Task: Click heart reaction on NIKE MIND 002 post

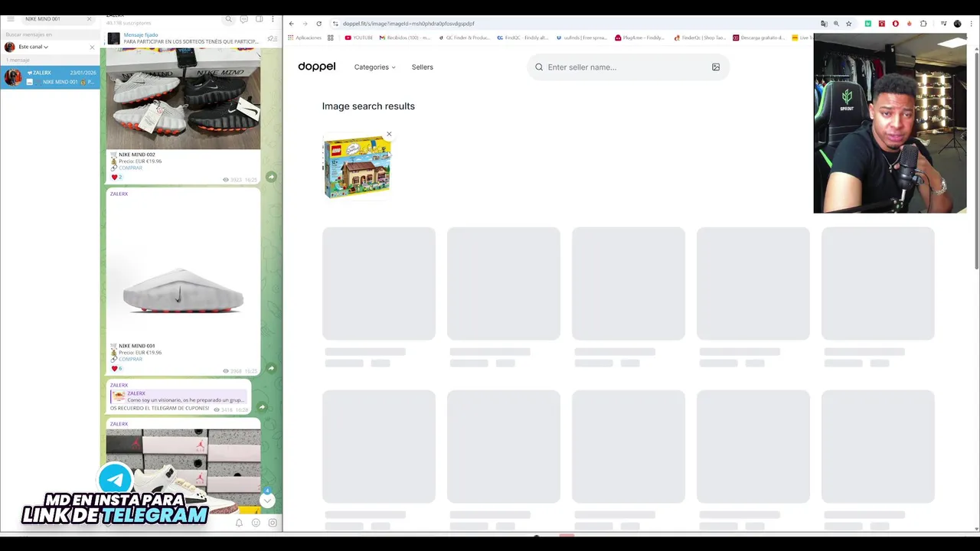Action: click(x=116, y=177)
